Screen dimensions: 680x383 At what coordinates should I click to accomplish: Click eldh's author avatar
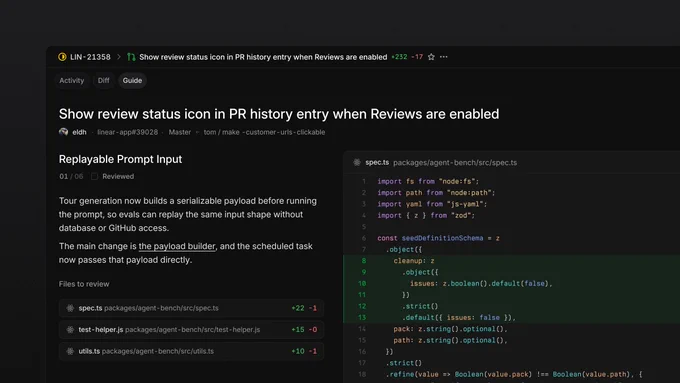coord(64,132)
